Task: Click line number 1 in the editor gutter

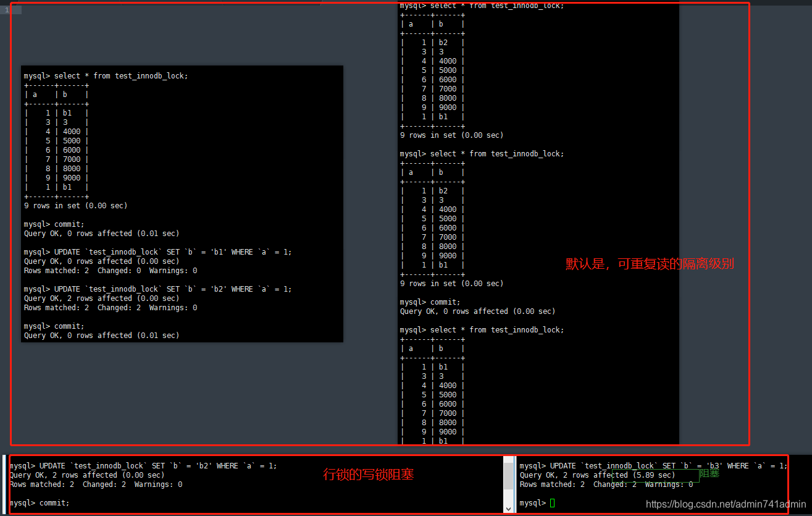Action: click(7, 10)
